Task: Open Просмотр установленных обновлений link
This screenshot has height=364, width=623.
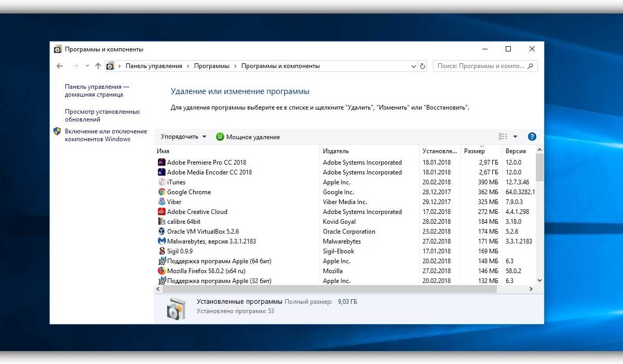Action: [x=102, y=115]
